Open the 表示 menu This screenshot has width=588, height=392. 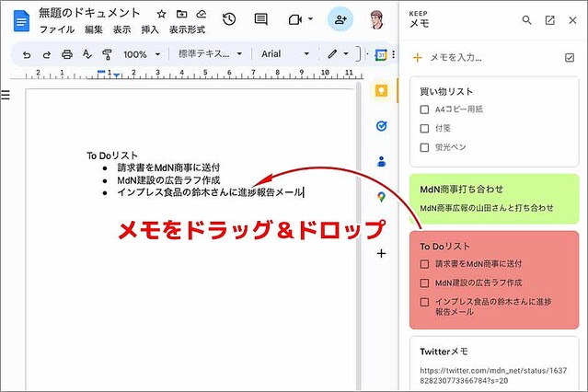(121, 29)
